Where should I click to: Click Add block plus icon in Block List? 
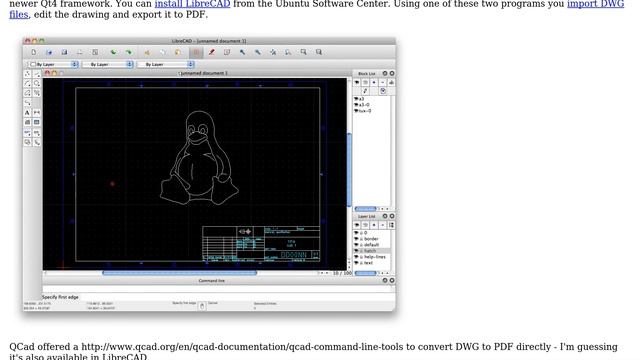(374, 82)
